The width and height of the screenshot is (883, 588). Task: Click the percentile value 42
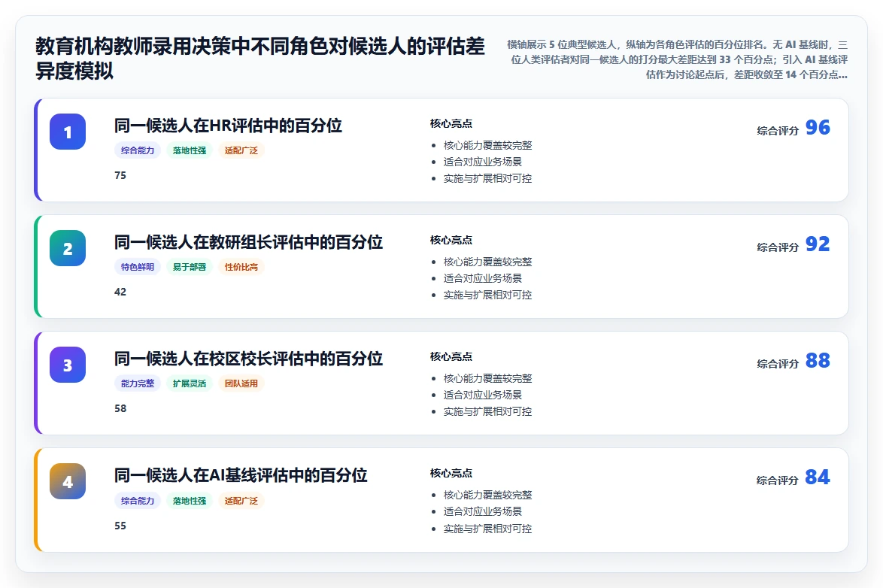[x=120, y=292]
